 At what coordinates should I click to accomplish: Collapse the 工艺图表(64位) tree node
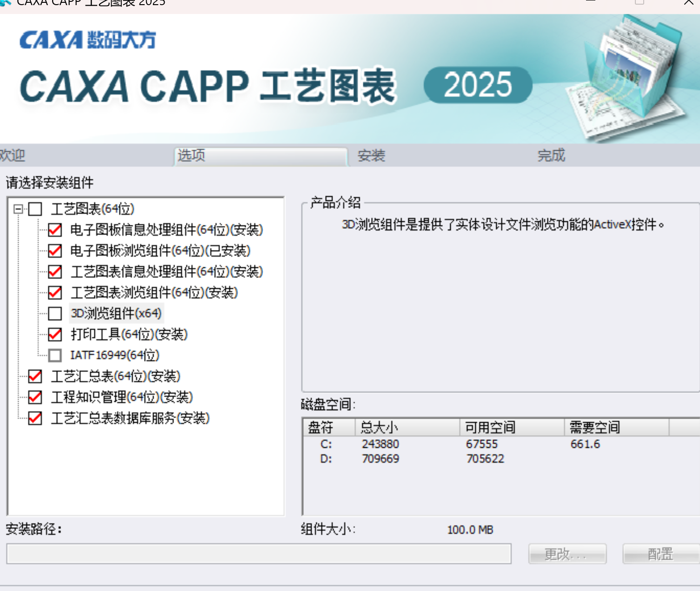(x=18, y=209)
